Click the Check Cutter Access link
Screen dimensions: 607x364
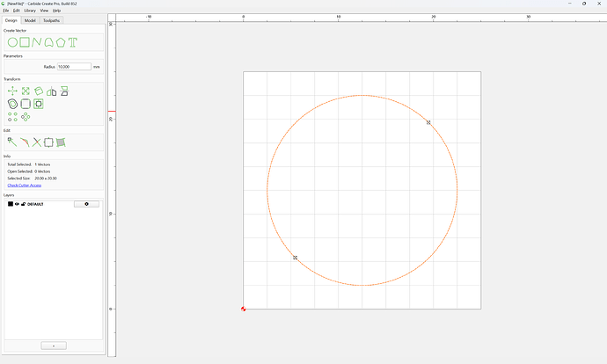(x=25, y=186)
